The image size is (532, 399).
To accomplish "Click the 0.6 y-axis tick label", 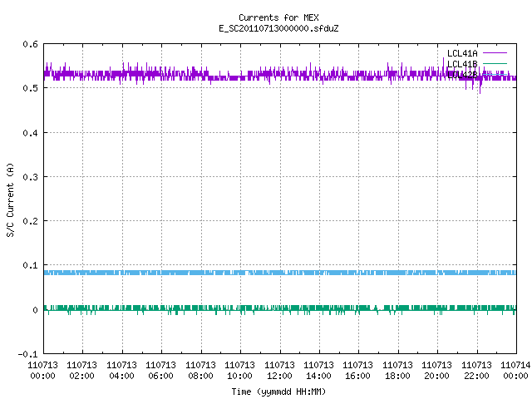I will (30, 44).
